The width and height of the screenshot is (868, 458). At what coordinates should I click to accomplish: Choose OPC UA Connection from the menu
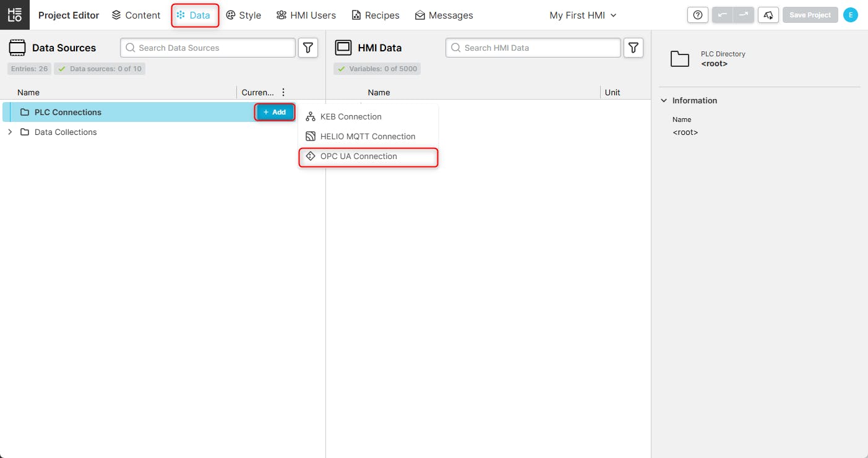[368, 157]
